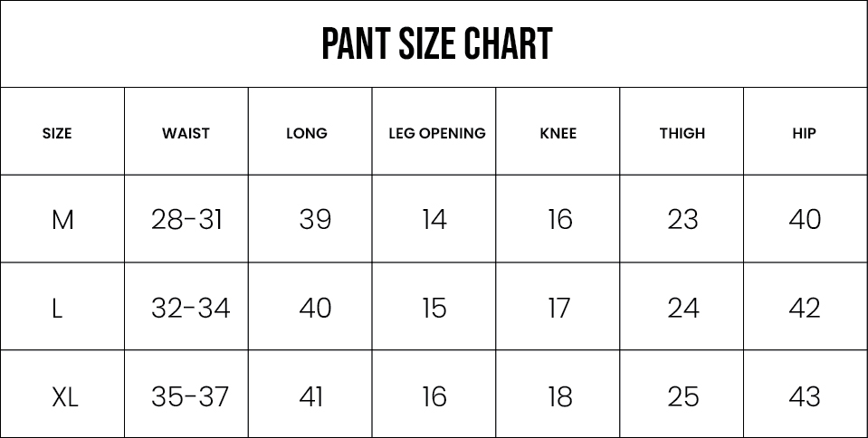
Task: Click waist value 32-34
Action: (190, 309)
